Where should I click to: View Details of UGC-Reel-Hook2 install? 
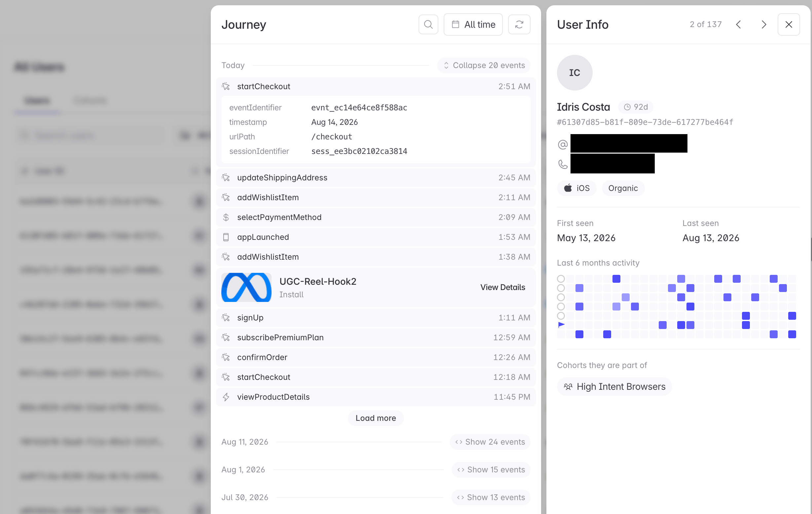coord(502,287)
